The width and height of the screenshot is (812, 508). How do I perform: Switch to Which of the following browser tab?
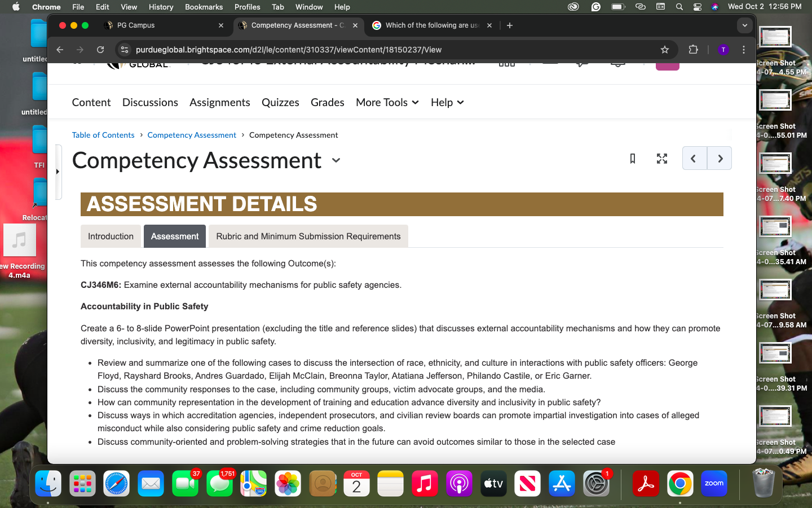[433, 25]
